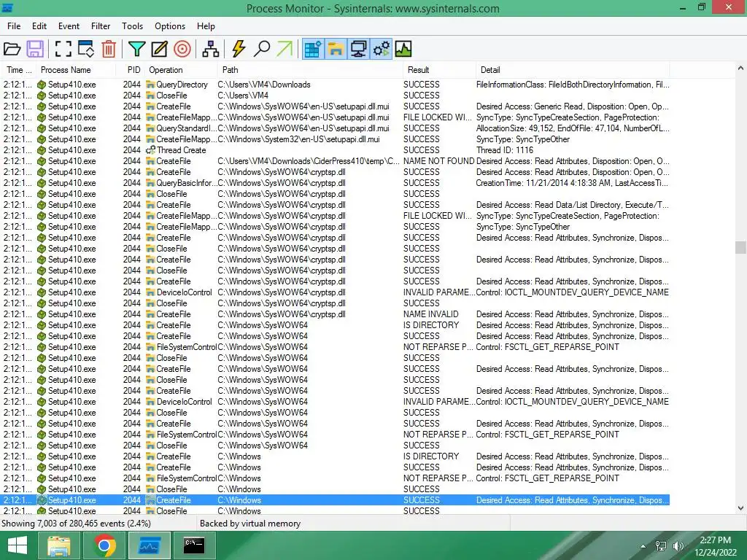This screenshot has height=560, width=747.
Task: Click the scroll up arrow of event list
Action: [740, 69]
